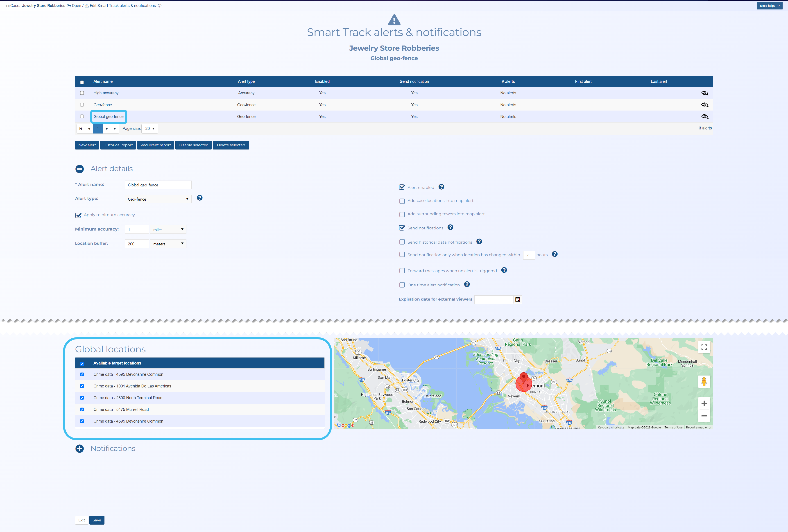Toggle Add surrounding towers into map alert
This screenshot has height=532, width=788.
coord(402,214)
